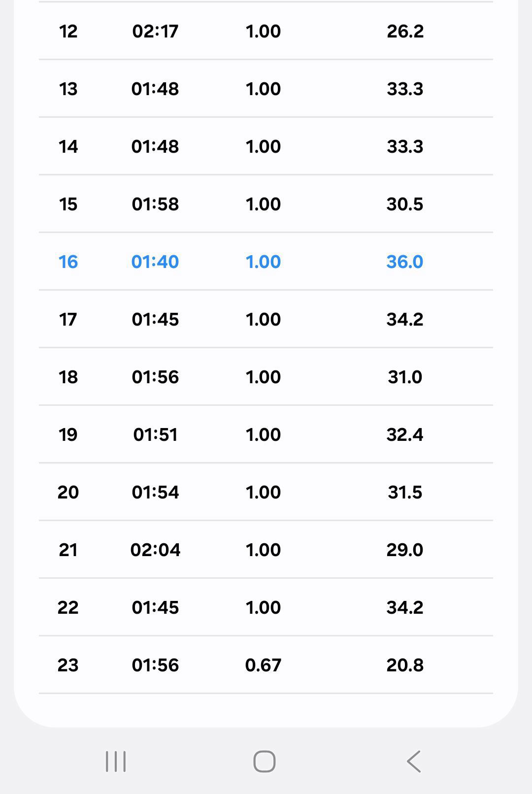Tap lap 21 time 02:04
The width and height of the screenshot is (532, 794).
(155, 550)
